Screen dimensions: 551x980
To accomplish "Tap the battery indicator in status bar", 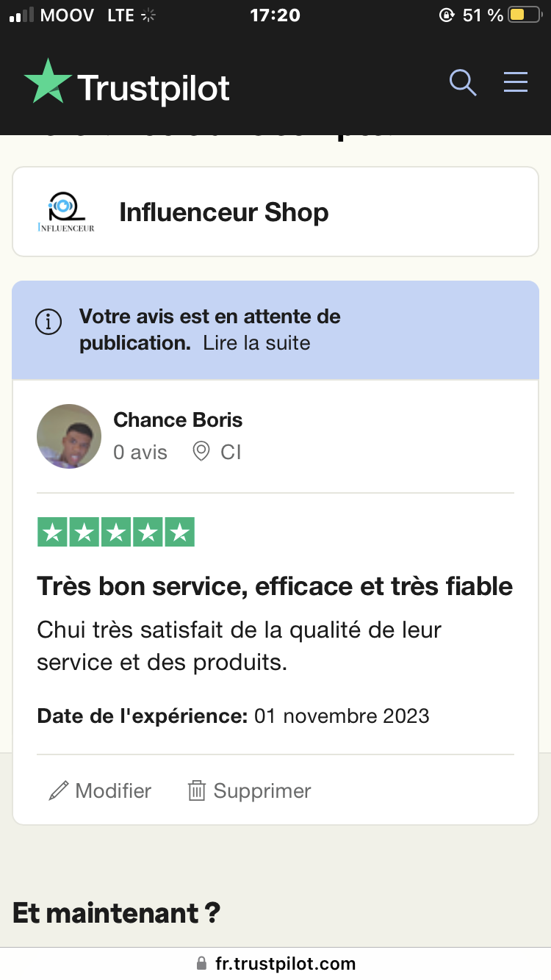I will click(525, 15).
